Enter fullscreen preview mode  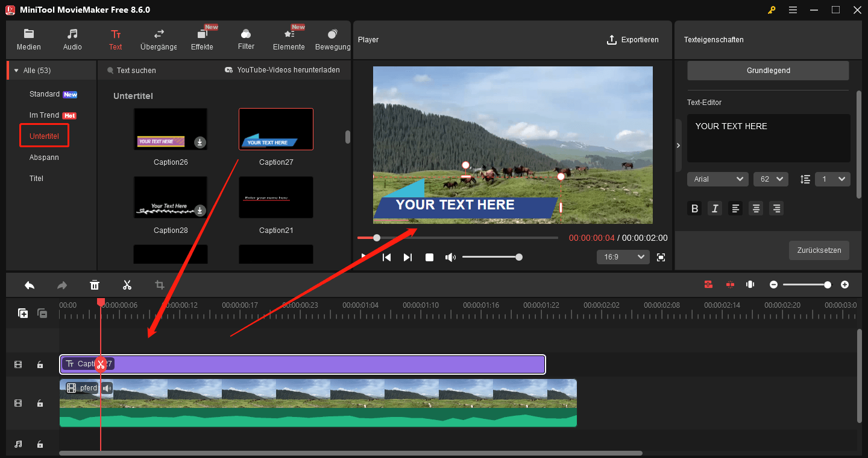point(661,258)
